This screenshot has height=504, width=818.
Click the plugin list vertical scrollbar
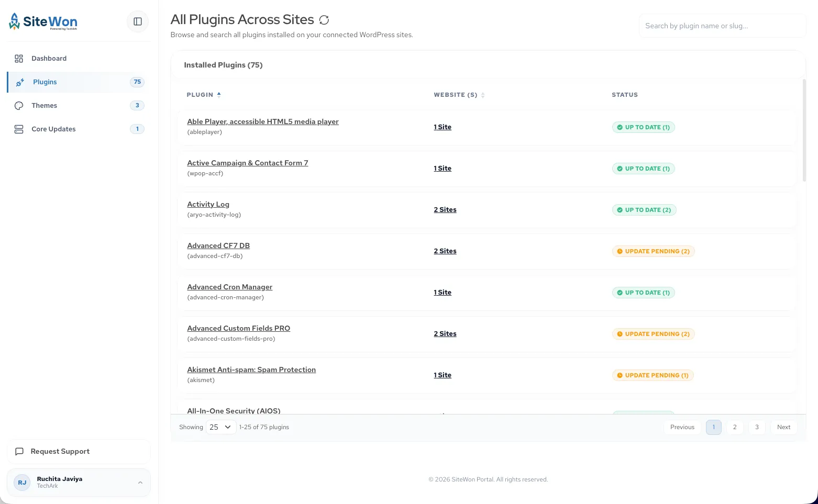coord(804,130)
